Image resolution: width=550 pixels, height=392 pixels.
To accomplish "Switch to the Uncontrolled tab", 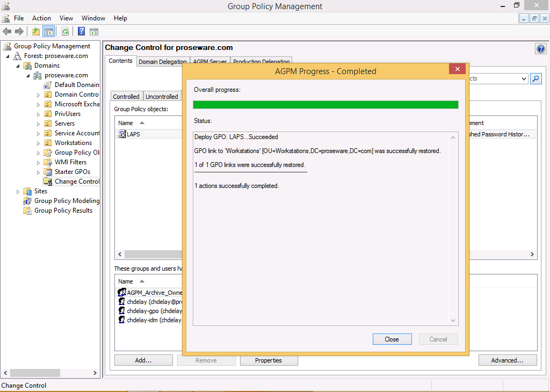I will pos(162,97).
